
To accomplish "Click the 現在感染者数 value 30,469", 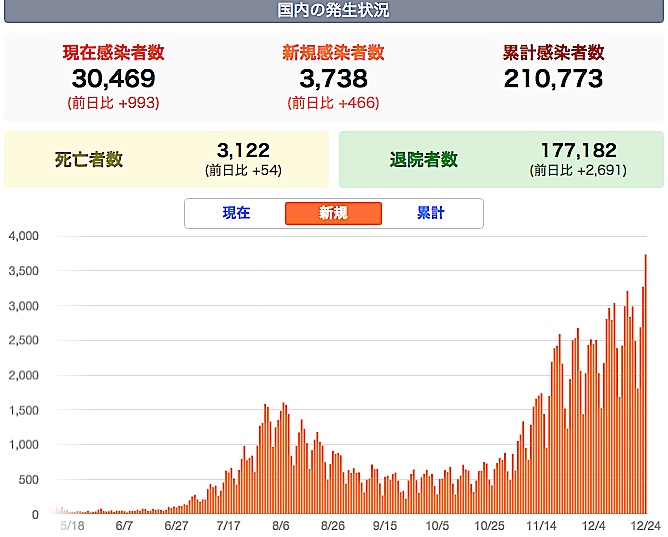I will click(113, 79).
